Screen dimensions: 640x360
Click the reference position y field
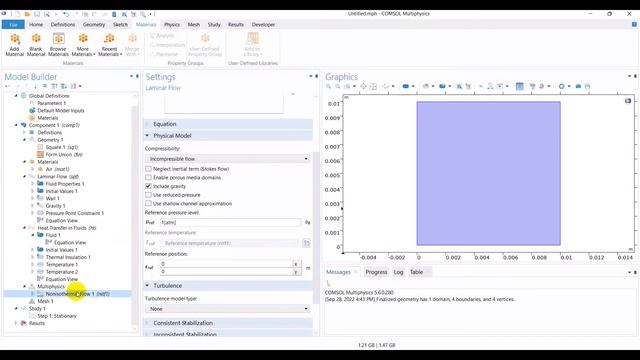click(x=226, y=271)
